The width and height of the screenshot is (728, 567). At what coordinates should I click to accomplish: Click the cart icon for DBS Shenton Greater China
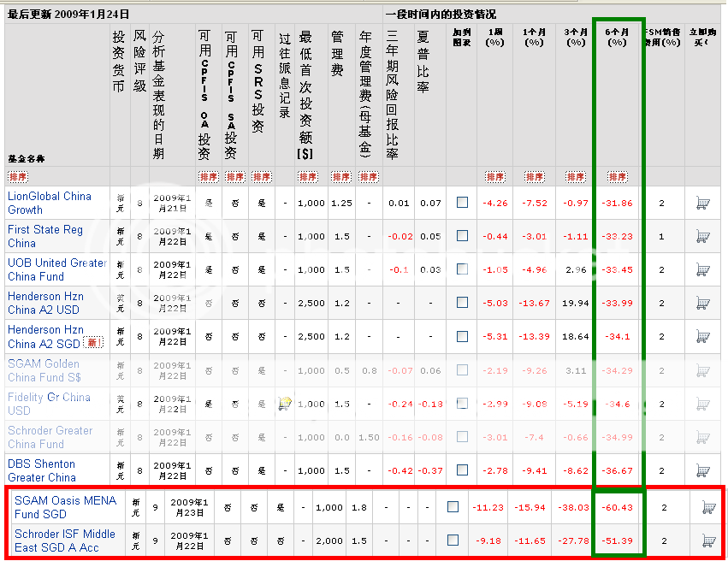(702, 470)
